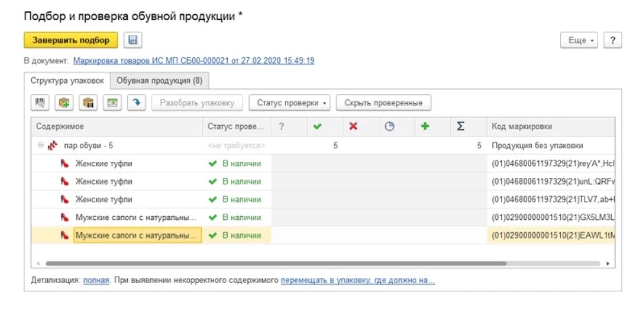Click the green checkmark column header
The width and height of the screenshot is (644, 314).
[x=317, y=126]
